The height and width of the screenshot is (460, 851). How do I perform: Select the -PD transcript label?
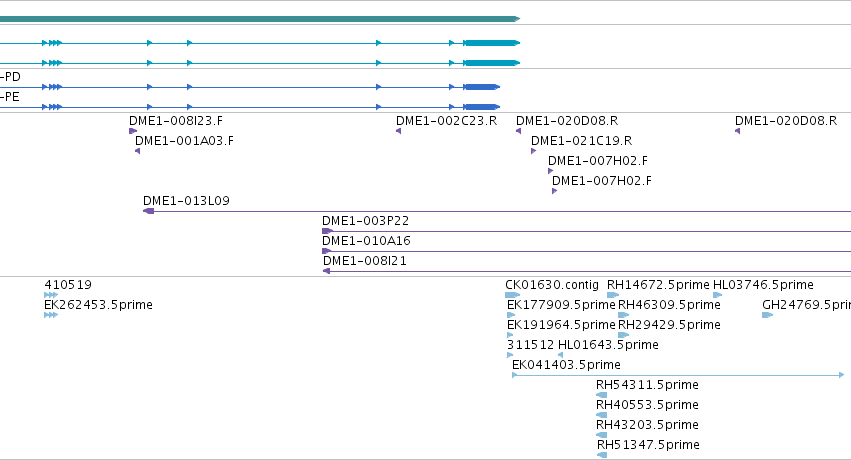[x=10, y=76]
